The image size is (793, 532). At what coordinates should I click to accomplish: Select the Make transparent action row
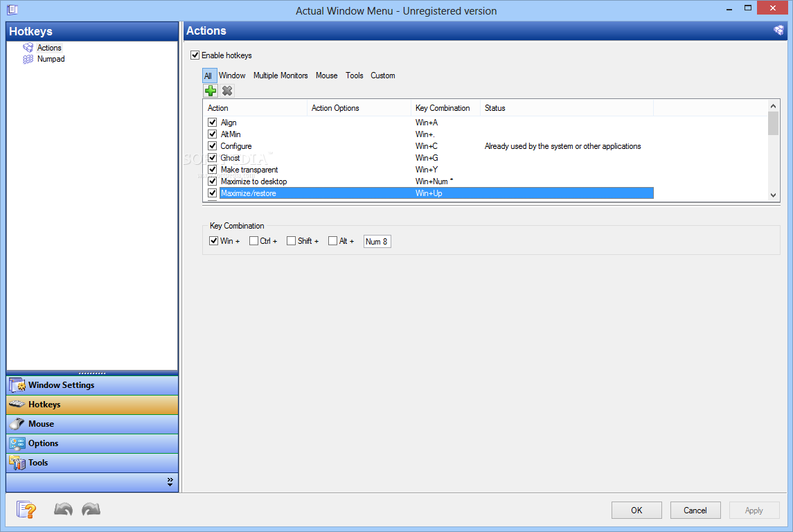click(x=430, y=170)
